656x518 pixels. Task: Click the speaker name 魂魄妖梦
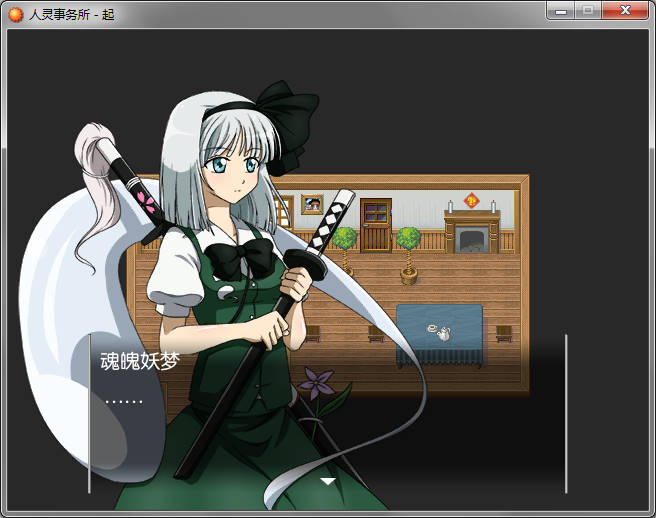[x=140, y=361]
